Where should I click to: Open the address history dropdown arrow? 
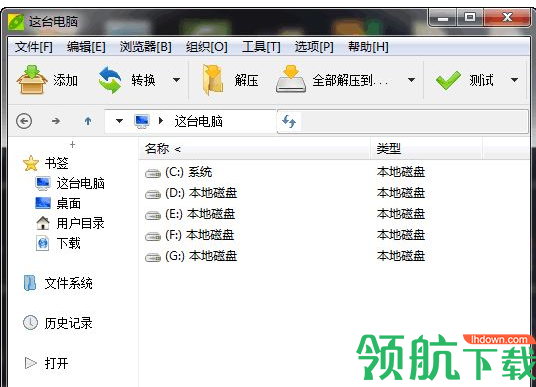click(x=119, y=121)
